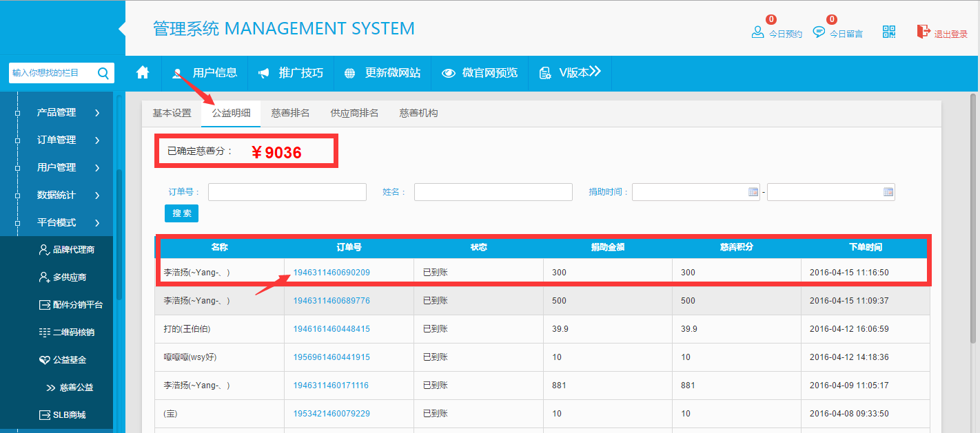Open calendar picker for end donation date
Viewport: 980px width, 433px height.
point(888,192)
